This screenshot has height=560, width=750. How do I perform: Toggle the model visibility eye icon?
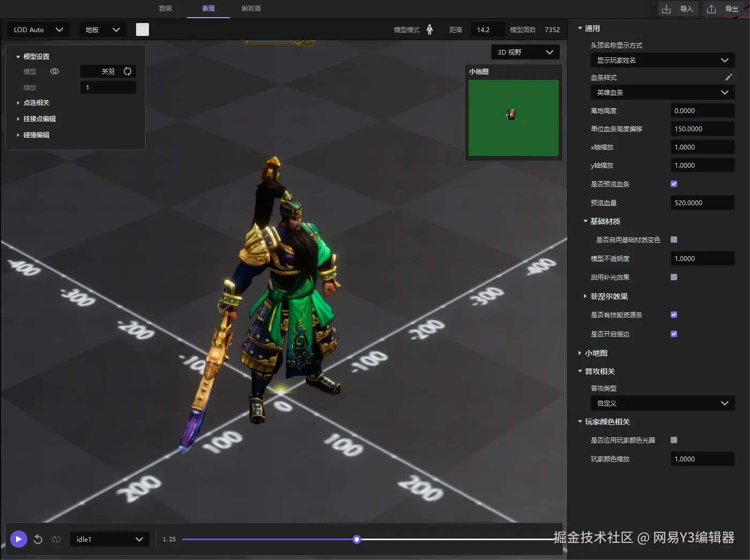coord(55,71)
